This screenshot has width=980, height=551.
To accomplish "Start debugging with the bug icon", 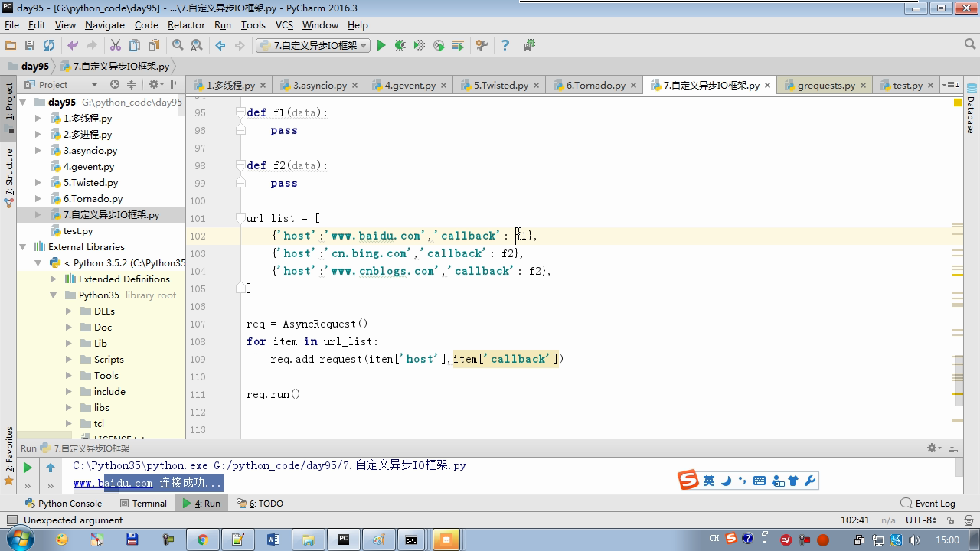I will coord(400,46).
